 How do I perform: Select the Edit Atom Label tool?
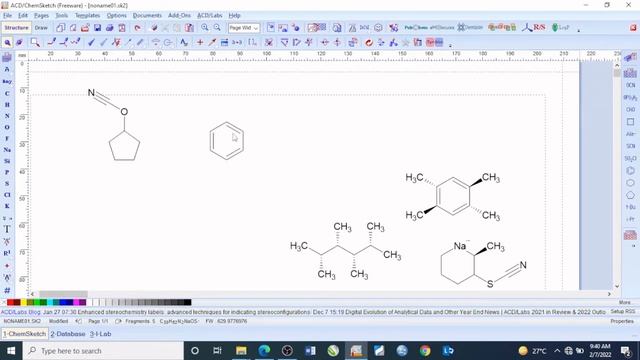184,42
